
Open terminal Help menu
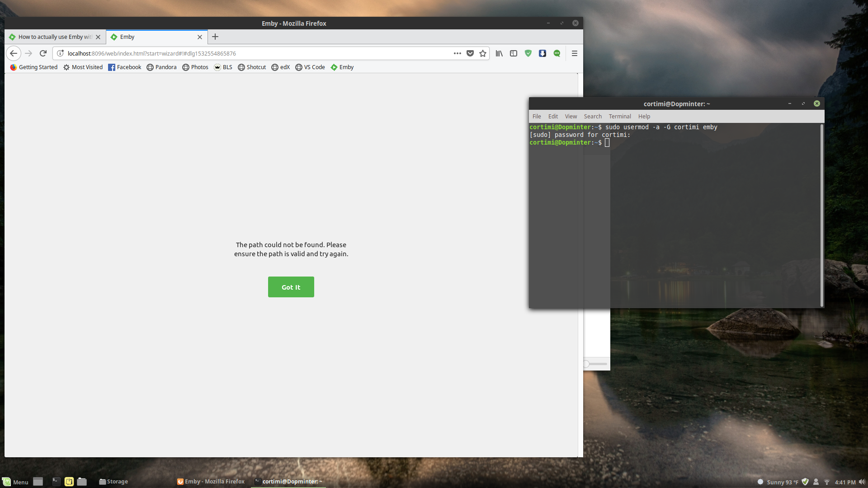pyautogui.click(x=644, y=117)
